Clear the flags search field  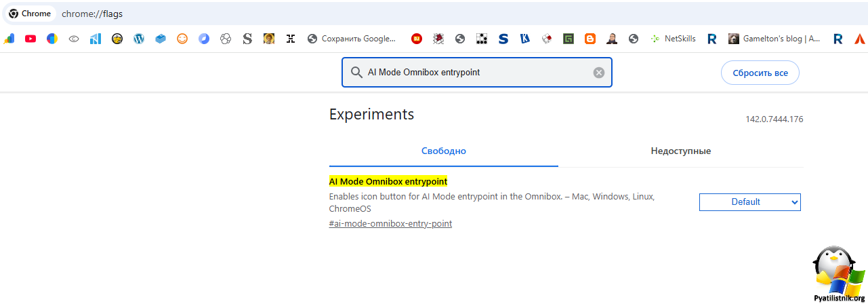[x=599, y=73]
